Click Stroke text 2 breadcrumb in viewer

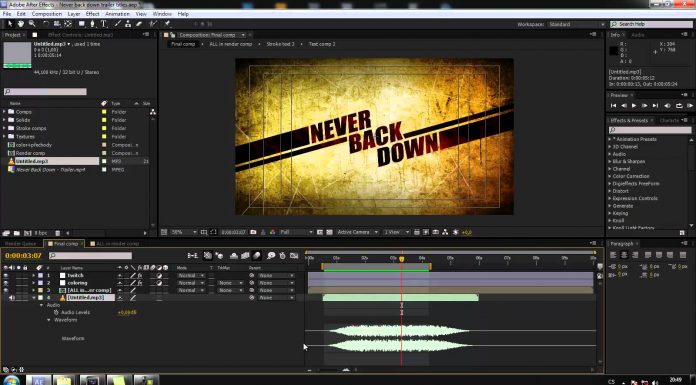point(280,44)
